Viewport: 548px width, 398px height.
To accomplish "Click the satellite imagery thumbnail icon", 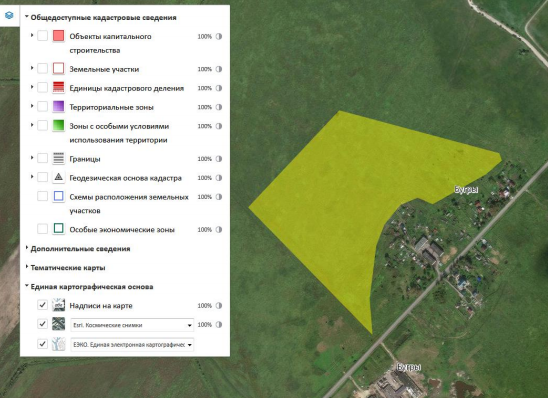I will [58, 324].
